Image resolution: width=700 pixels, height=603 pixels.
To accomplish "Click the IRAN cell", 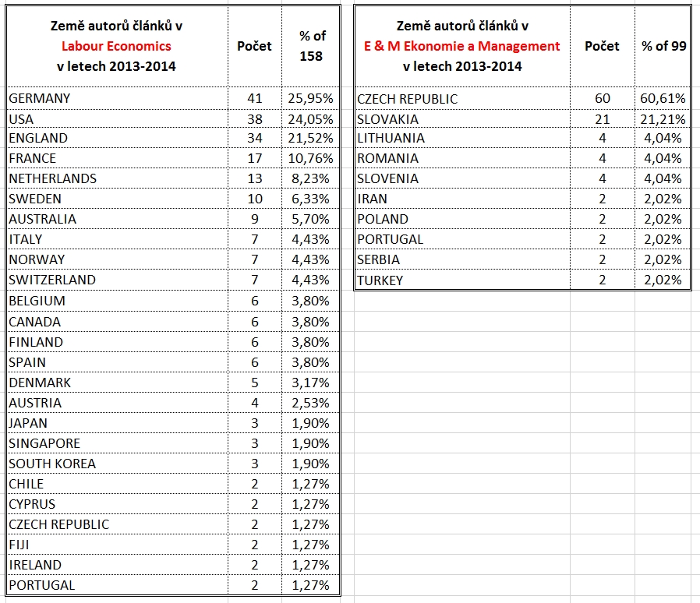I will 373,199.
